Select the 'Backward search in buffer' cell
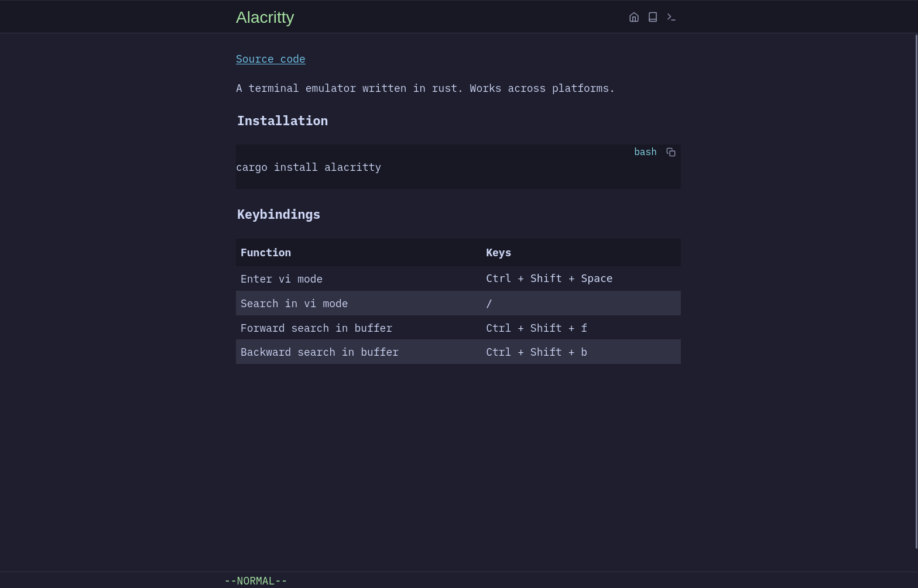This screenshot has width=918, height=588. pos(359,352)
